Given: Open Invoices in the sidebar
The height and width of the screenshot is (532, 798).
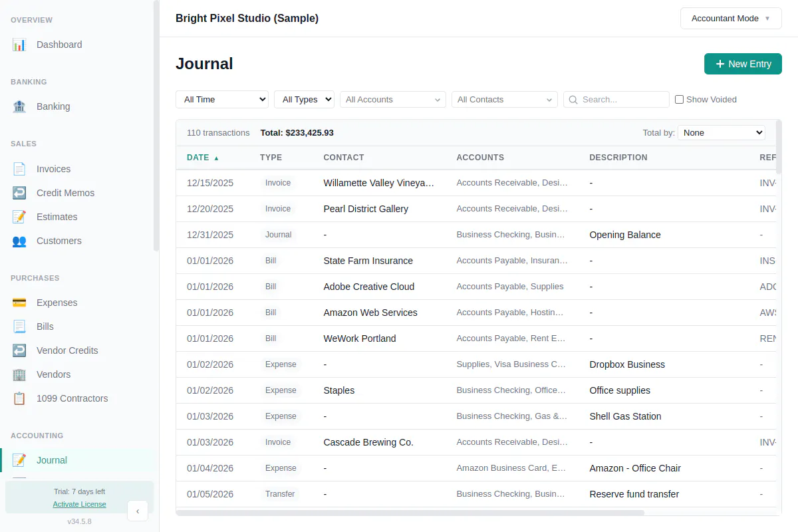Looking at the screenshot, I should (x=80, y=169).
